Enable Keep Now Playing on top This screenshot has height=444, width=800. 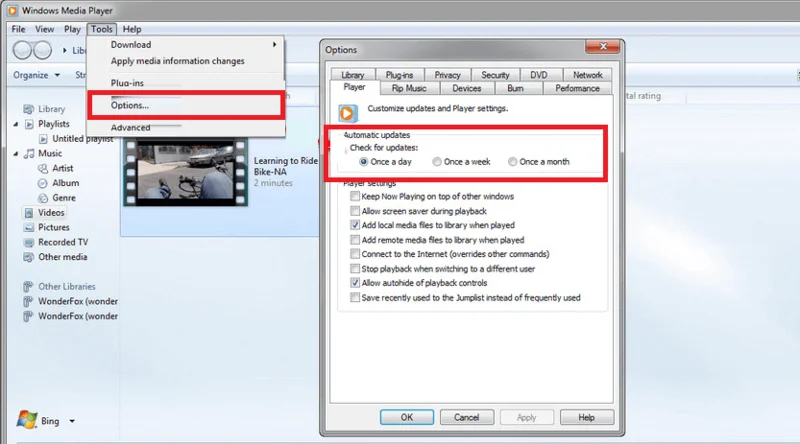point(355,196)
